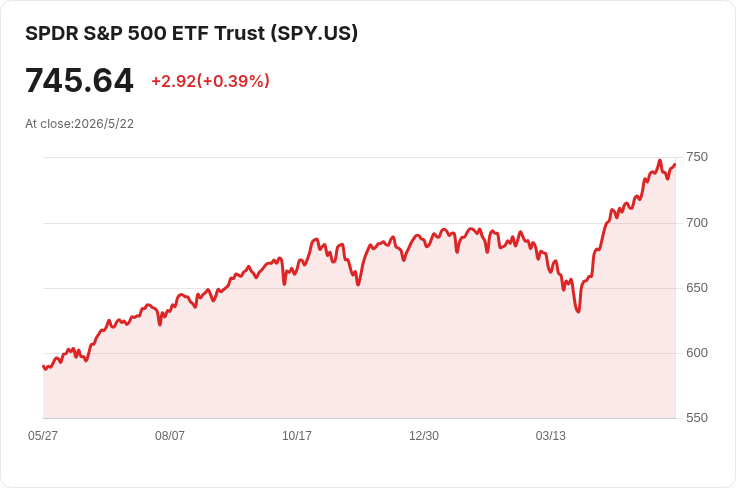Click the 650 y-axis label
Image resolution: width=736 pixels, height=488 pixels.
pyautogui.click(x=697, y=288)
